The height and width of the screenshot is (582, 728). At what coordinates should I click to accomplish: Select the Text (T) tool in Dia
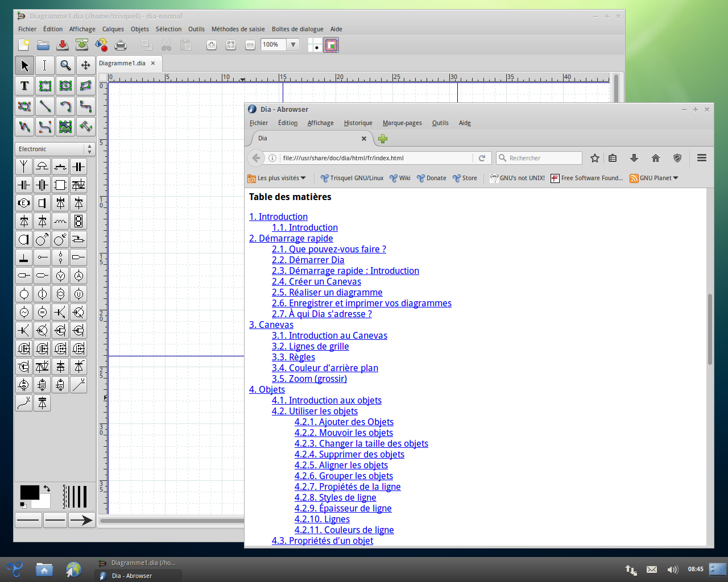24,86
